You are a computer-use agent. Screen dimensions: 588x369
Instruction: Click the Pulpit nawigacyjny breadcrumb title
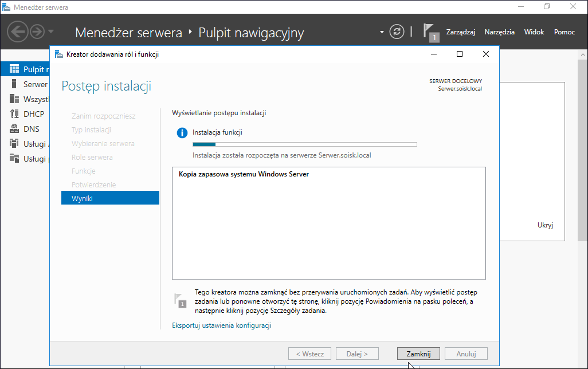[251, 33]
